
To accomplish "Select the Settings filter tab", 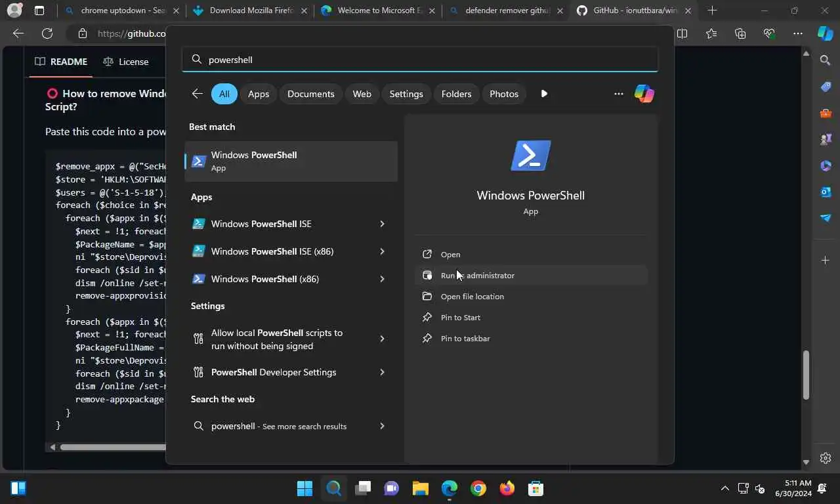I will coord(406,94).
